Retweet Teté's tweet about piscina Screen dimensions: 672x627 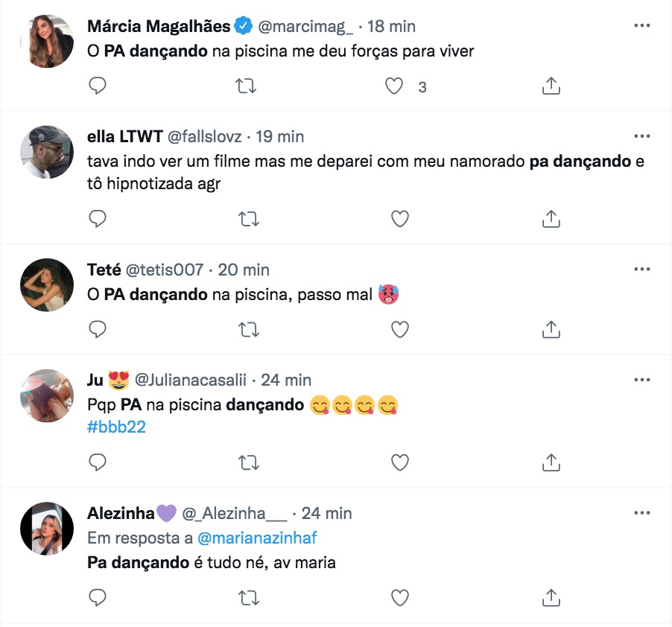coord(247,328)
